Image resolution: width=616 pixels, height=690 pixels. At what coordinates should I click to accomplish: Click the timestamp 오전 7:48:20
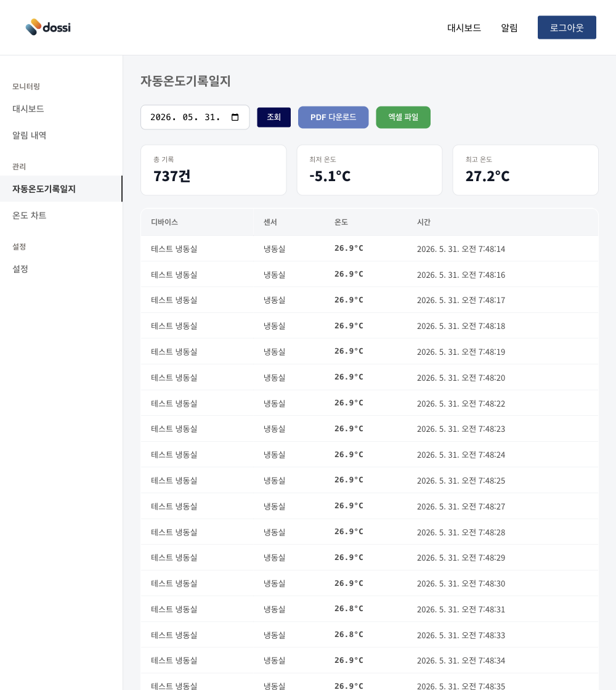point(461,378)
